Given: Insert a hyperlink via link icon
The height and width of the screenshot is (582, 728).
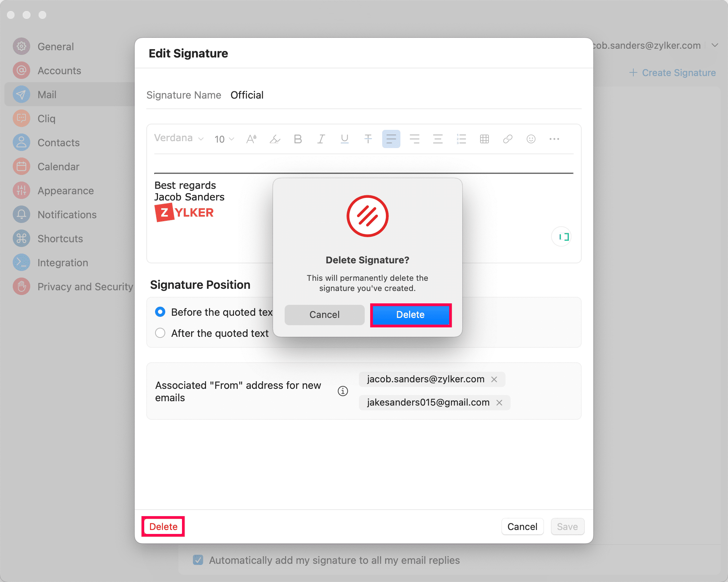Looking at the screenshot, I should (x=508, y=139).
